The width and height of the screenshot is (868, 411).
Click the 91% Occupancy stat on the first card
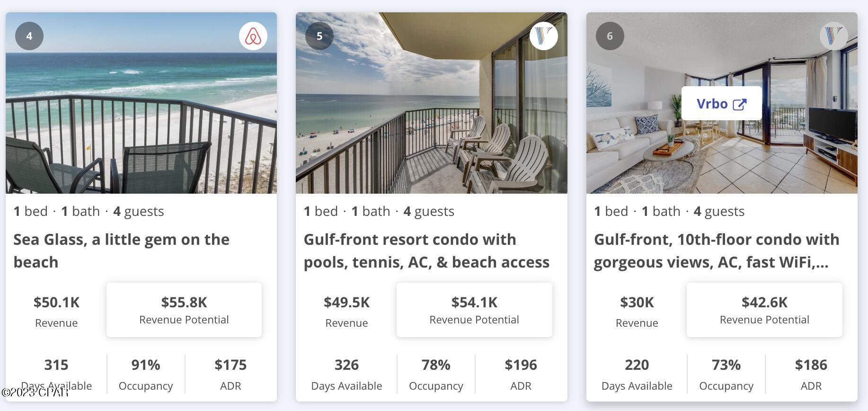tap(145, 374)
